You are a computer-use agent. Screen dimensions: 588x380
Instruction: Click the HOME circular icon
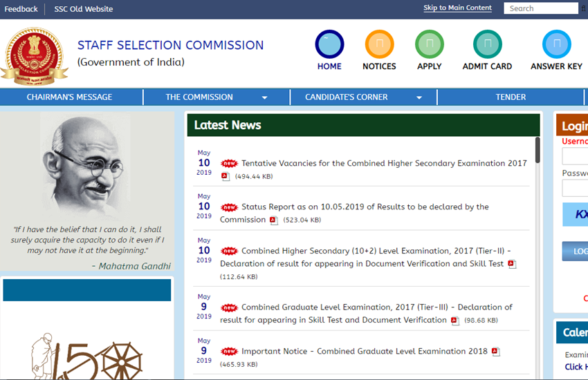pyautogui.click(x=329, y=44)
